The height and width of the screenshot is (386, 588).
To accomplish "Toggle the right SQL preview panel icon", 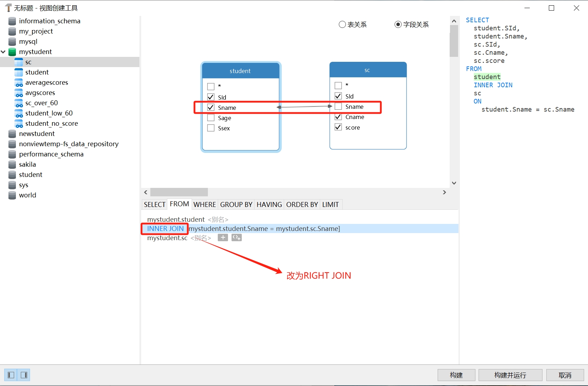I will [24, 375].
